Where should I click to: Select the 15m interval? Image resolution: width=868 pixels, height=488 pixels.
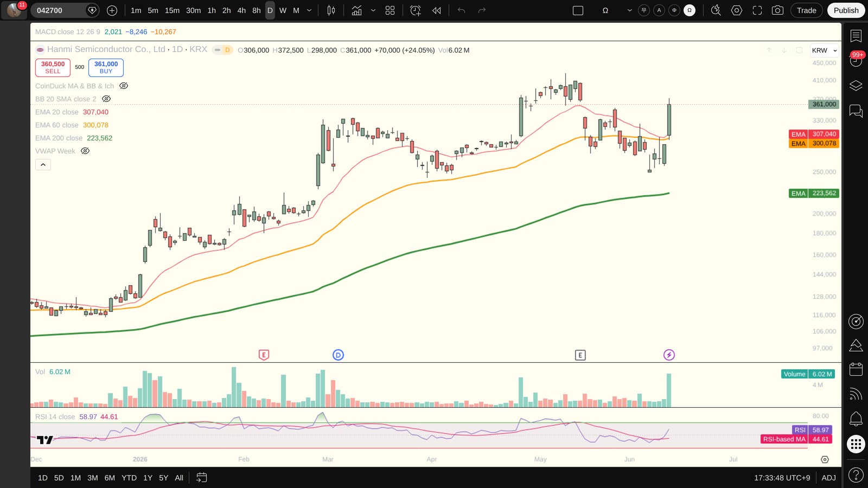point(172,10)
